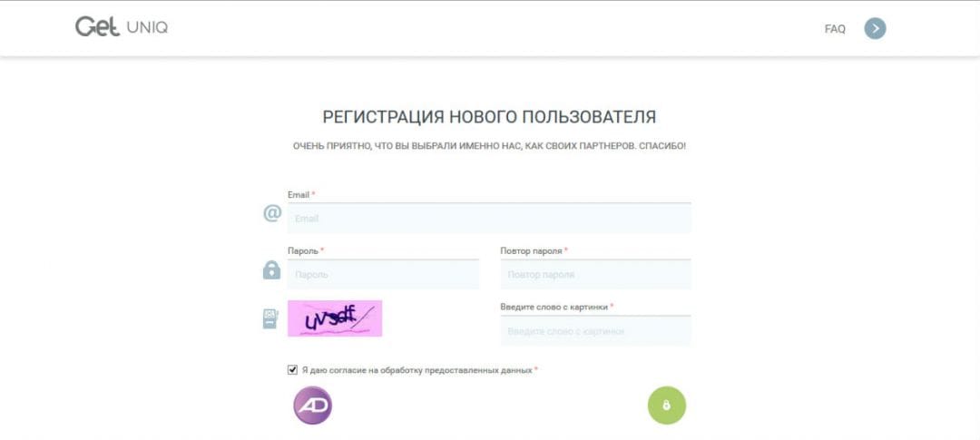
Task: Click the Регистрация нового пользователя heading
Action: point(489,117)
